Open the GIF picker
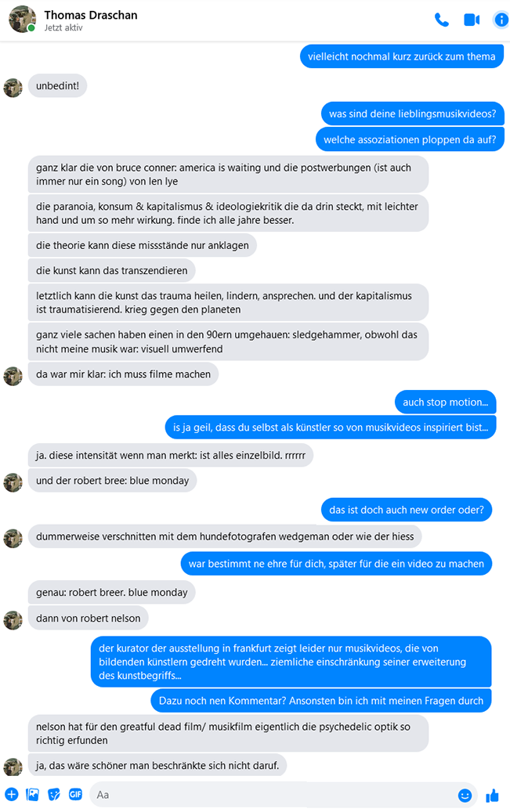This screenshot has height=812, width=510. pyautogui.click(x=76, y=795)
